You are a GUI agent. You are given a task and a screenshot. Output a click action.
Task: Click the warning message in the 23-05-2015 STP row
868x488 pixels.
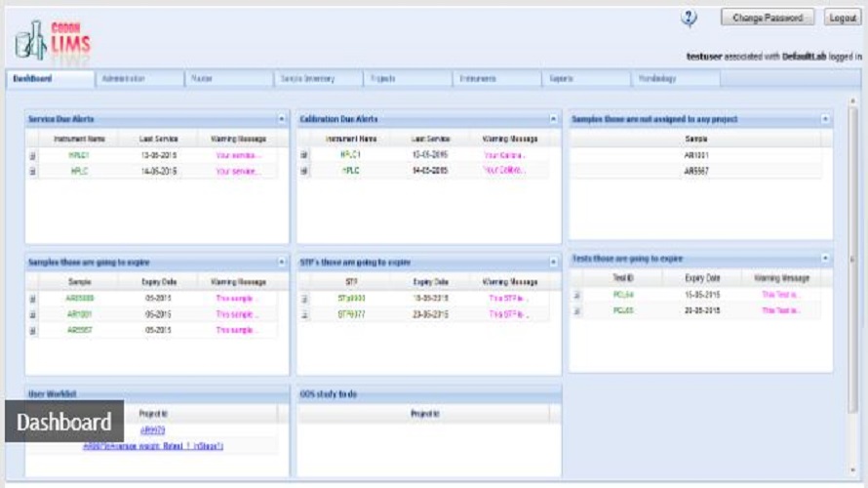click(509, 314)
